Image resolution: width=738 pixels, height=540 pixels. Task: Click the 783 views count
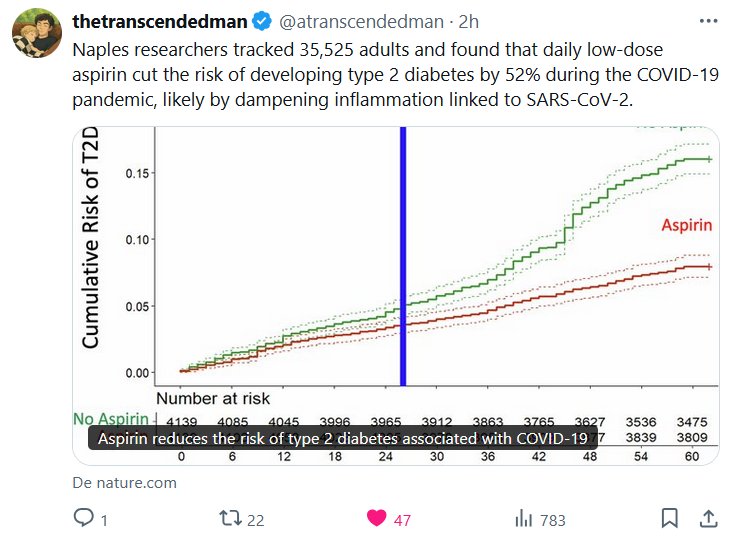tap(552, 519)
